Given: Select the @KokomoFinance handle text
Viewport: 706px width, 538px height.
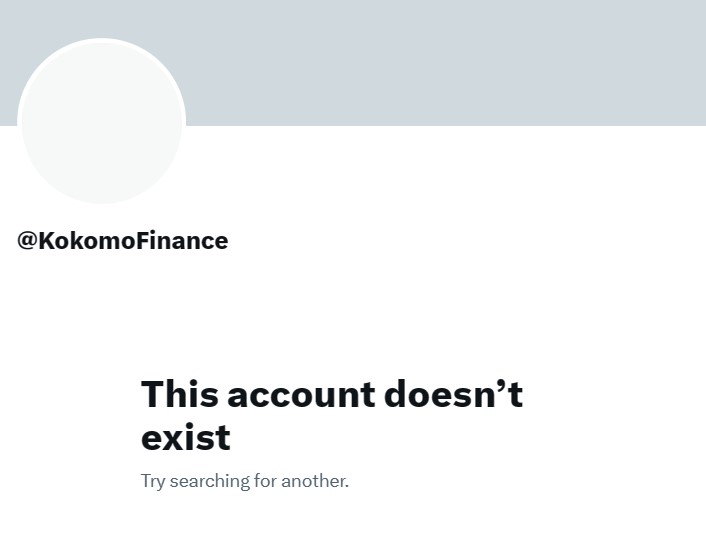Looking at the screenshot, I should click(x=122, y=241).
